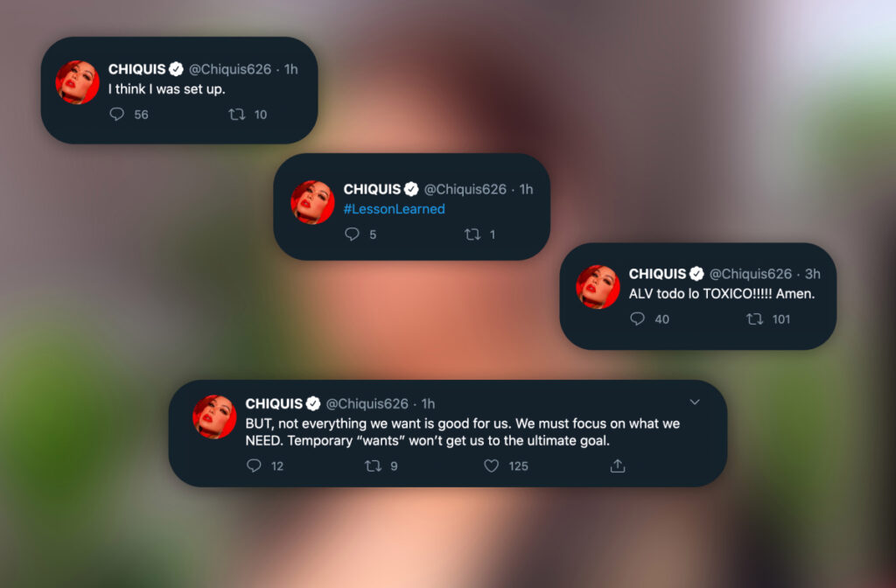Retweet the "ALV todo lo TOXICO" tweet

pos(755,318)
